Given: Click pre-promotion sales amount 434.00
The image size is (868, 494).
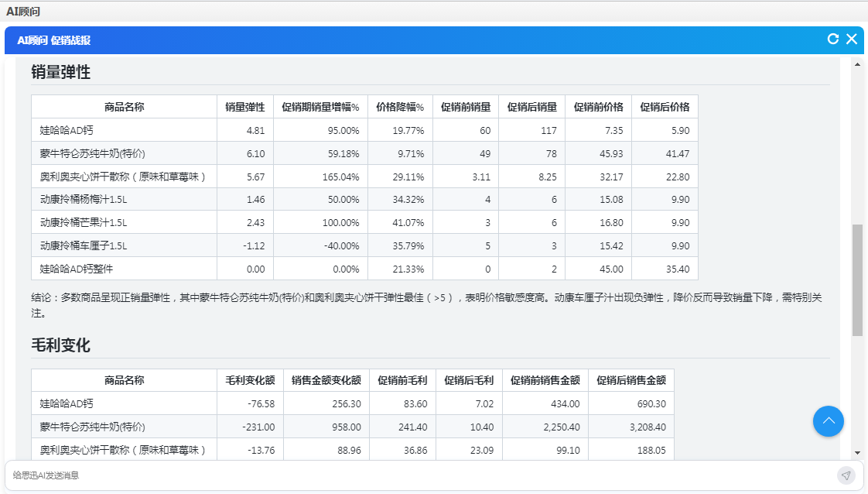Looking at the screenshot, I should click(x=566, y=404).
